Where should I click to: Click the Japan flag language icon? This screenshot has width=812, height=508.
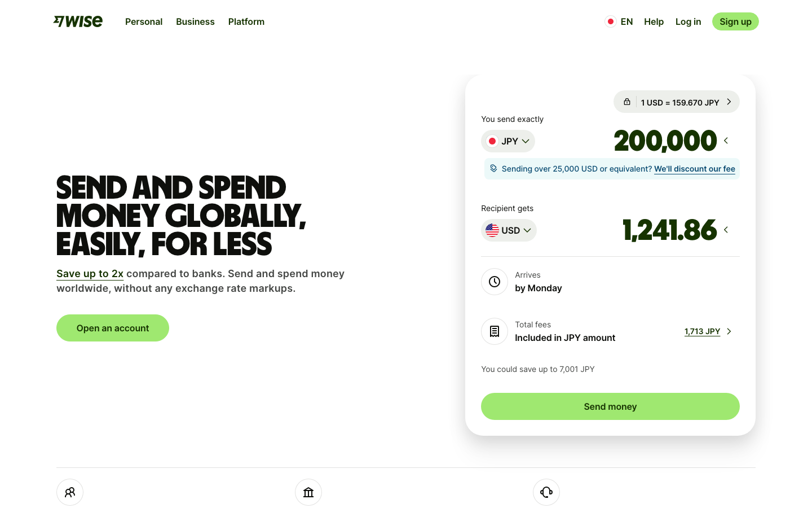point(610,21)
